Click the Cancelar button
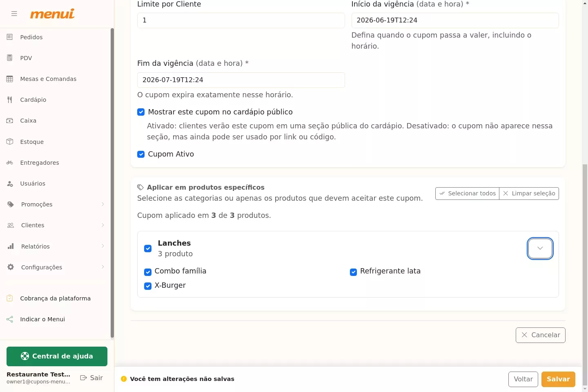The height and width of the screenshot is (392, 588). (x=541, y=335)
